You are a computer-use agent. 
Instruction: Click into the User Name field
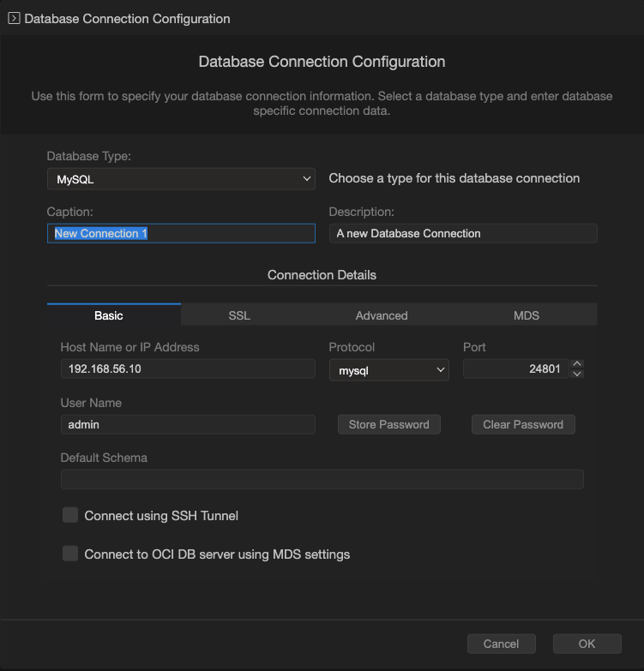(188, 424)
